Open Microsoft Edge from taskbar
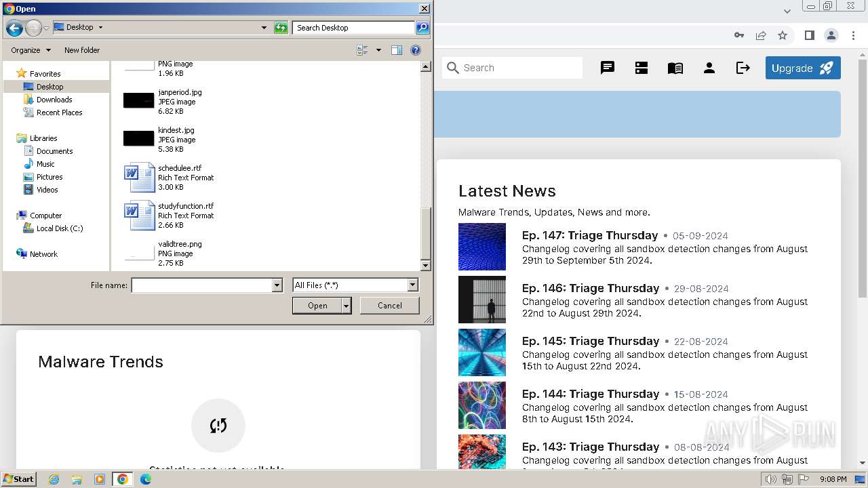This screenshot has height=488, width=868. 146,479
